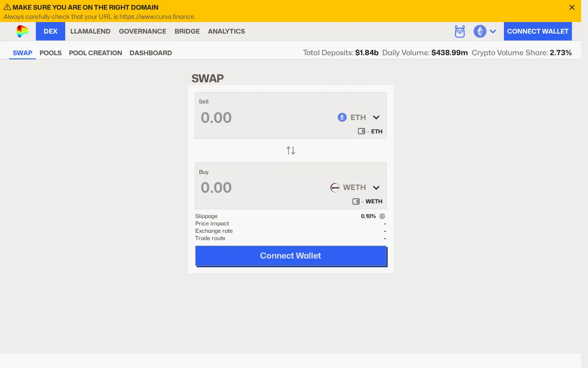Click the ETH token icon in Sell box
Screen dimensions: 588x368
coord(342,117)
